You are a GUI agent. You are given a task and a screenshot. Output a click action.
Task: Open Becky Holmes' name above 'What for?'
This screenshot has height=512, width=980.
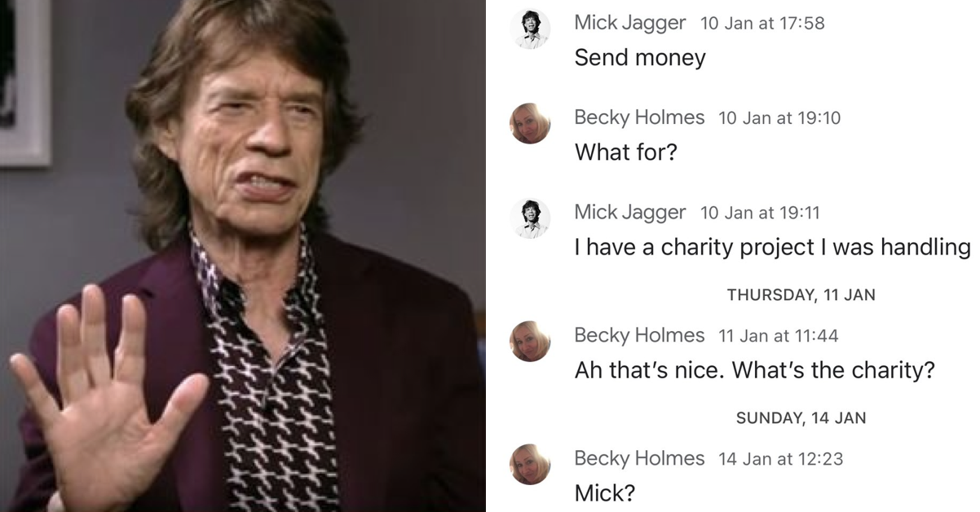coord(639,117)
